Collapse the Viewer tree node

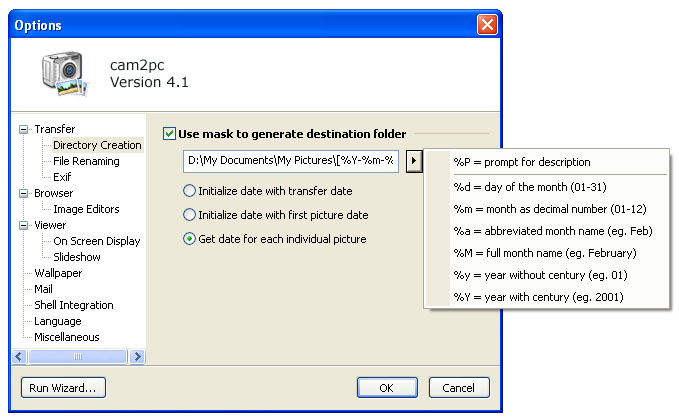tap(23, 226)
